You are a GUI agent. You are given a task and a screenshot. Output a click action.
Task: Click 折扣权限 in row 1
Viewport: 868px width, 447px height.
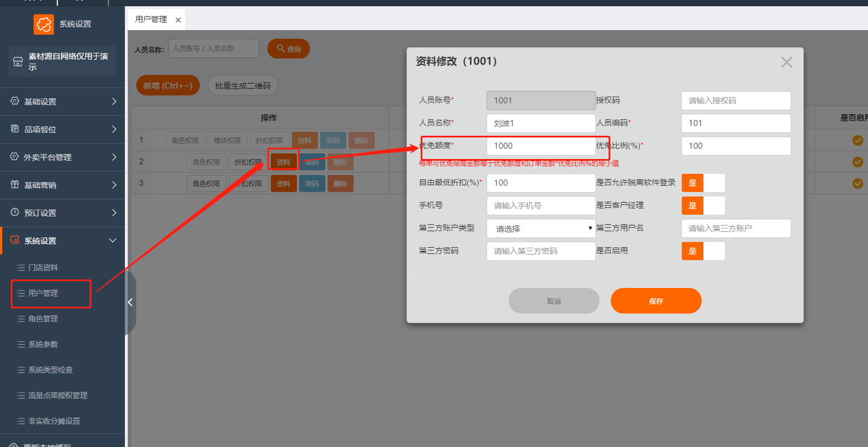tap(269, 140)
